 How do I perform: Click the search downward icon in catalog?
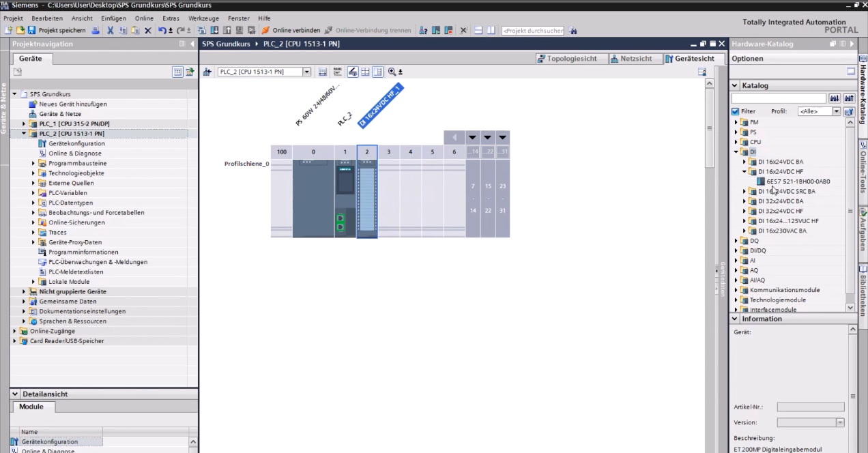tap(835, 99)
